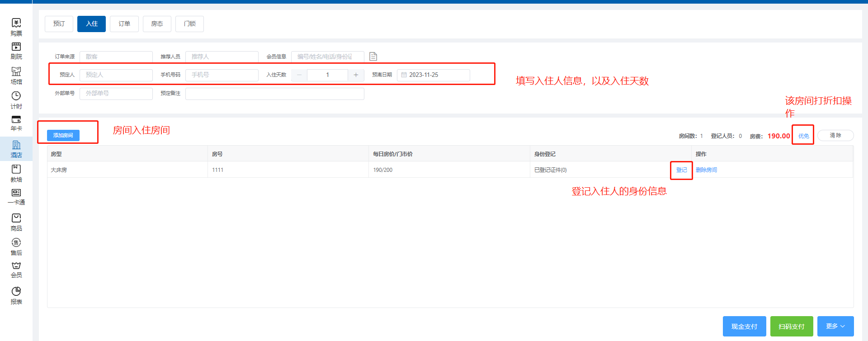Viewport: 868px width, 341px height.
Task: Click the member info document icon
Action: (373, 57)
